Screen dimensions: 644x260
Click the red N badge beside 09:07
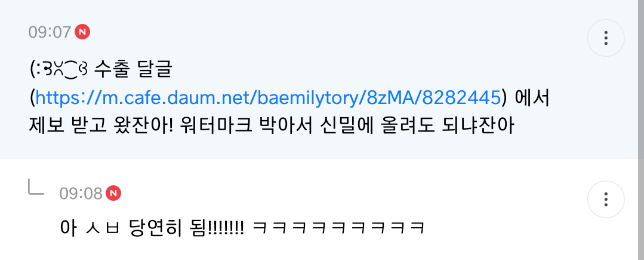click(x=82, y=32)
